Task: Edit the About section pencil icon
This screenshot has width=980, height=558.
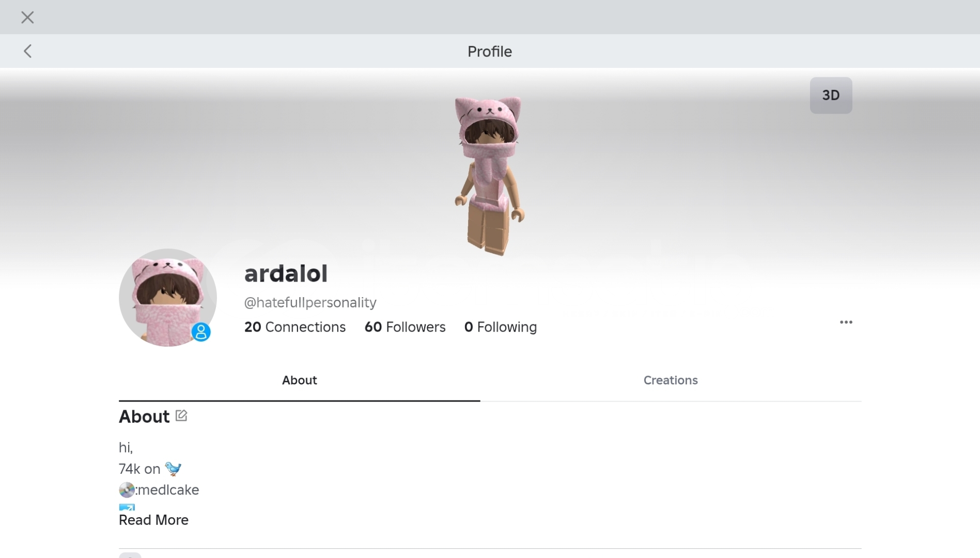Action: 181,415
